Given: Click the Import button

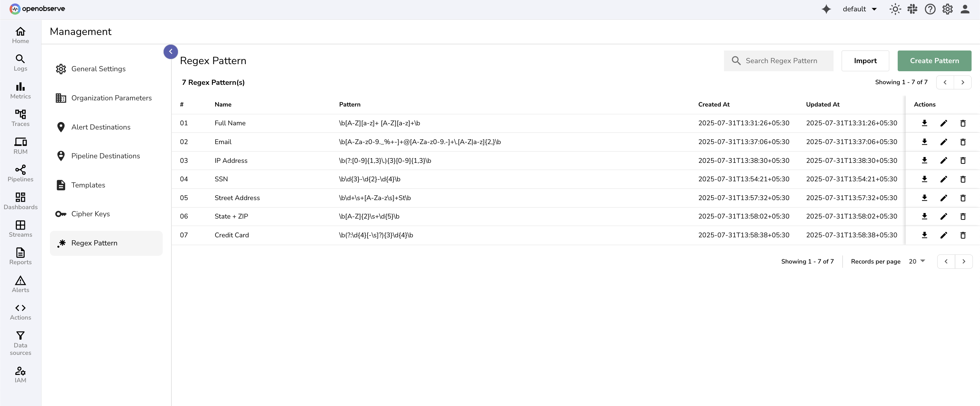Looking at the screenshot, I should click(865, 61).
